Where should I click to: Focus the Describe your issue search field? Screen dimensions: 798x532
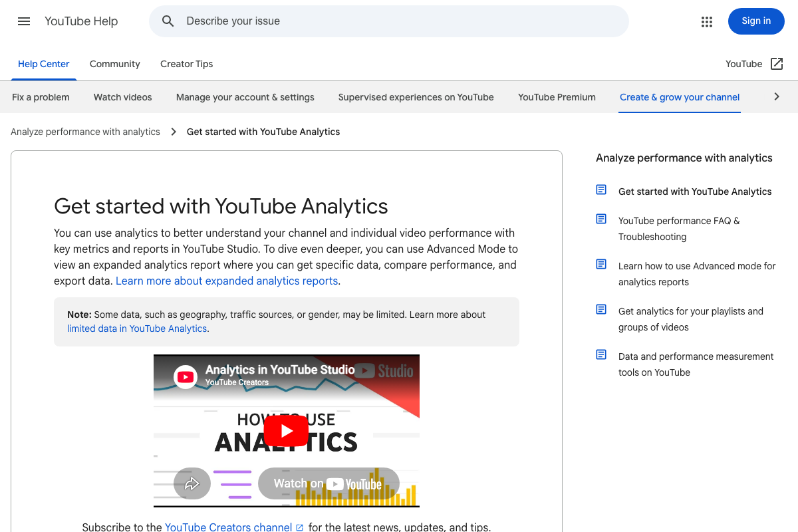point(389,21)
